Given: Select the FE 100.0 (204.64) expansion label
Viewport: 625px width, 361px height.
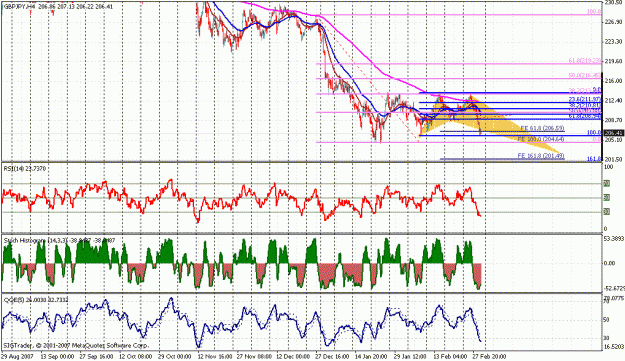Looking at the screenshot, I should [541, 139].
